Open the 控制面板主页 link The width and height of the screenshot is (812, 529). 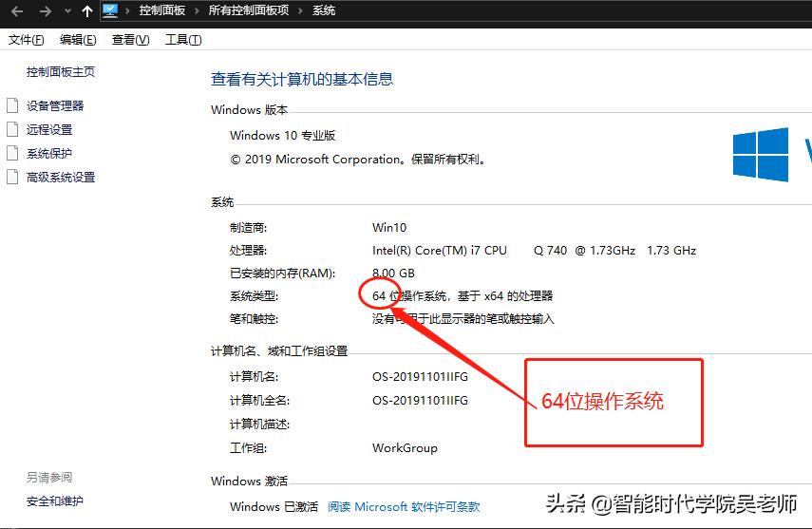pyautogui.click(x=61, y=72)
